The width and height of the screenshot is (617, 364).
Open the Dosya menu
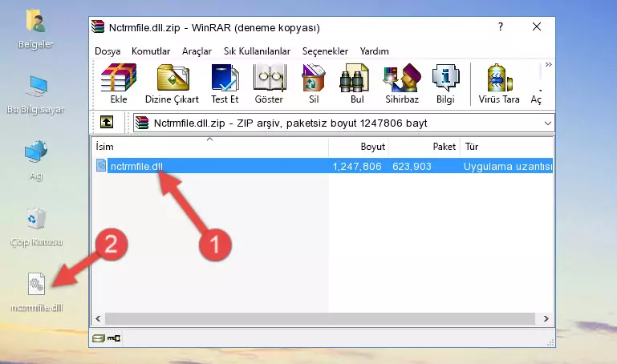[x=108, y=51]
